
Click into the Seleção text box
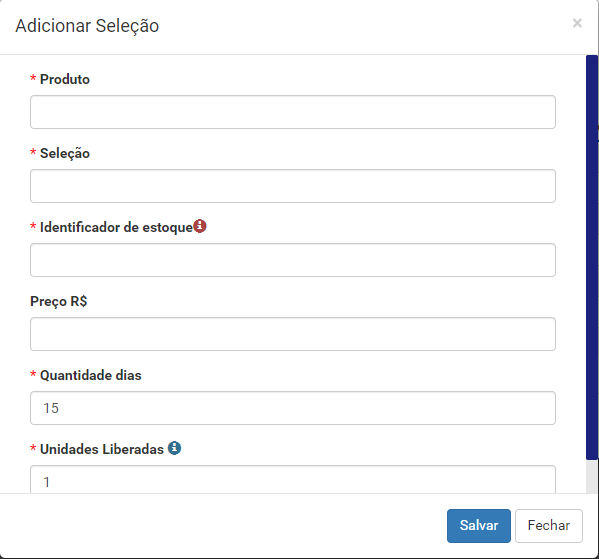pos(293,186)
